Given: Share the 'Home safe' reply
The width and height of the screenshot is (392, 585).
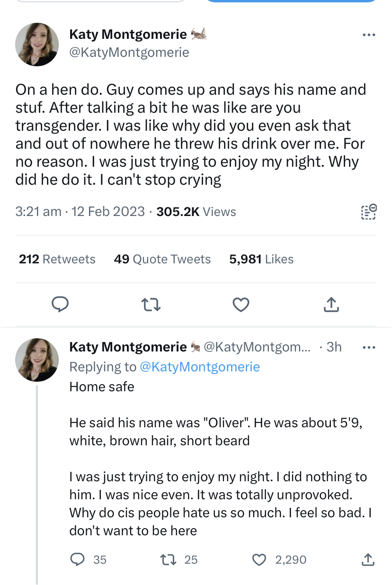Looking at the screenshot, I should pyautogui.click(x=367, y=559).
